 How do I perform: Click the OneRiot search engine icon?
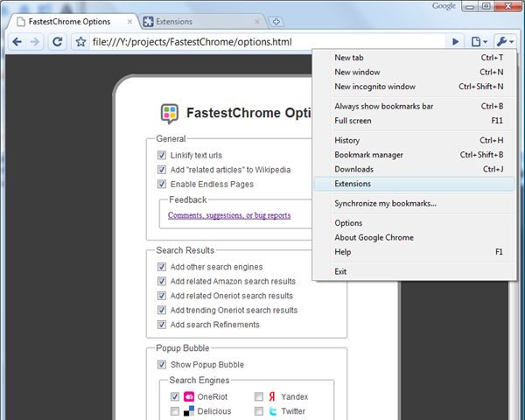point(189,397)
